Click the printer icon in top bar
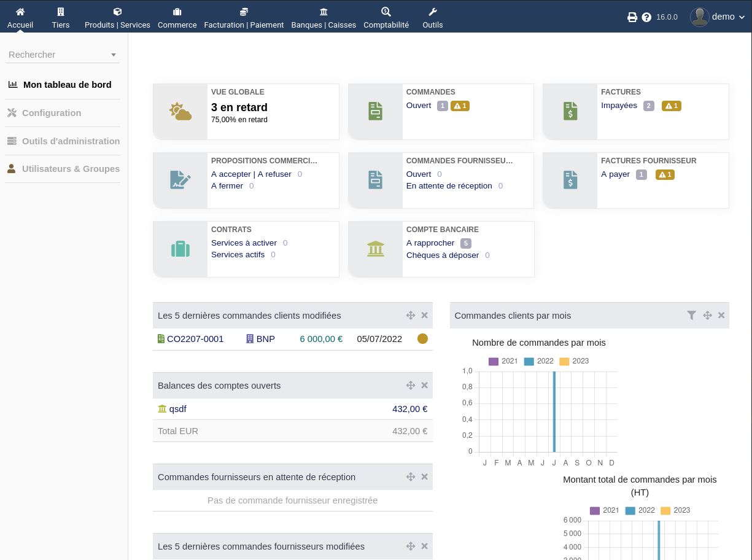752x560 pixels. [x=632, y=17]
